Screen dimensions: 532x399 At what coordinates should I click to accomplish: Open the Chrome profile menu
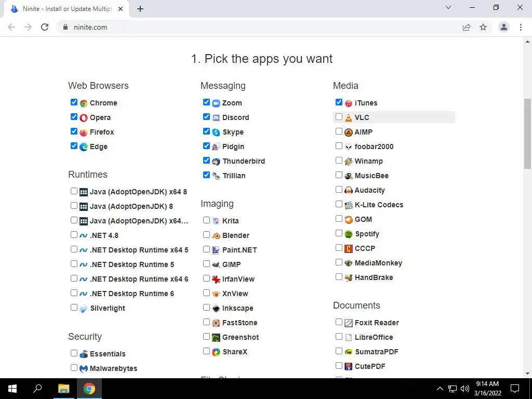coord(504,27)
